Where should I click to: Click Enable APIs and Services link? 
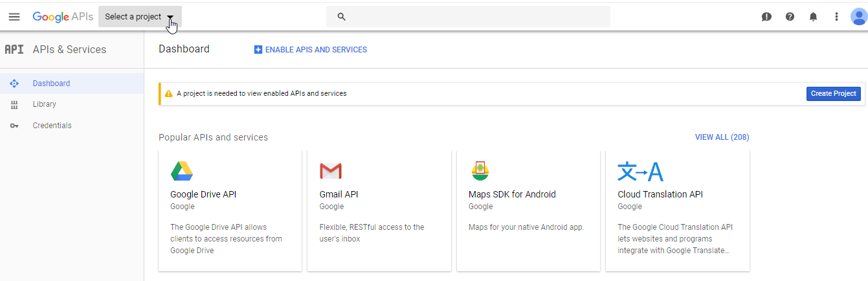[311, 50]
